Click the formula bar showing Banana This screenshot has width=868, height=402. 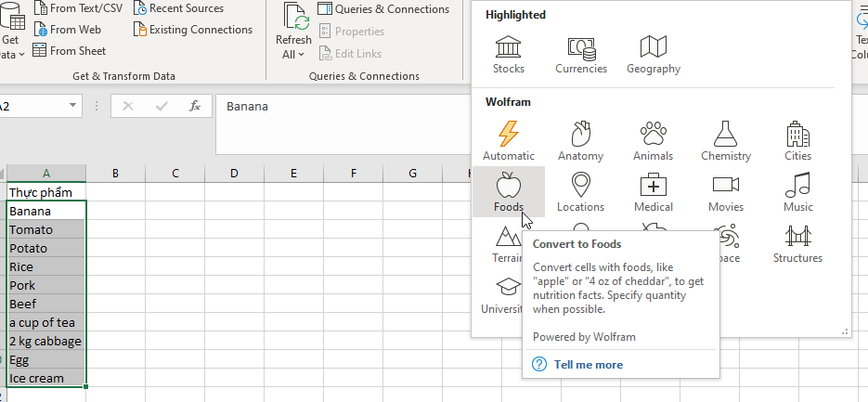point(343,124)
